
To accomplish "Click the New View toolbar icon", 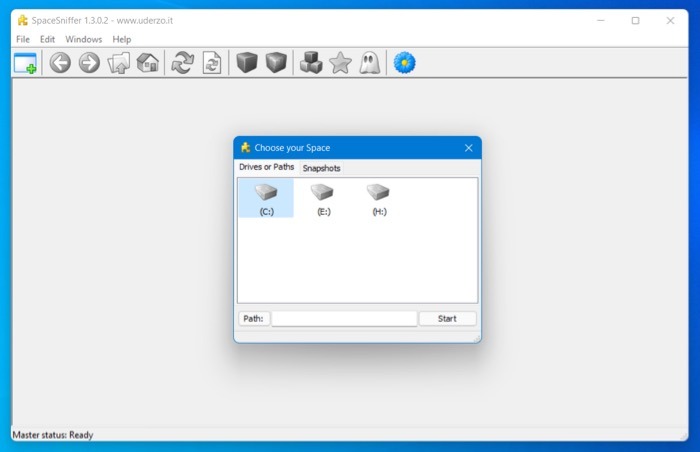I will tap(25, 64).
